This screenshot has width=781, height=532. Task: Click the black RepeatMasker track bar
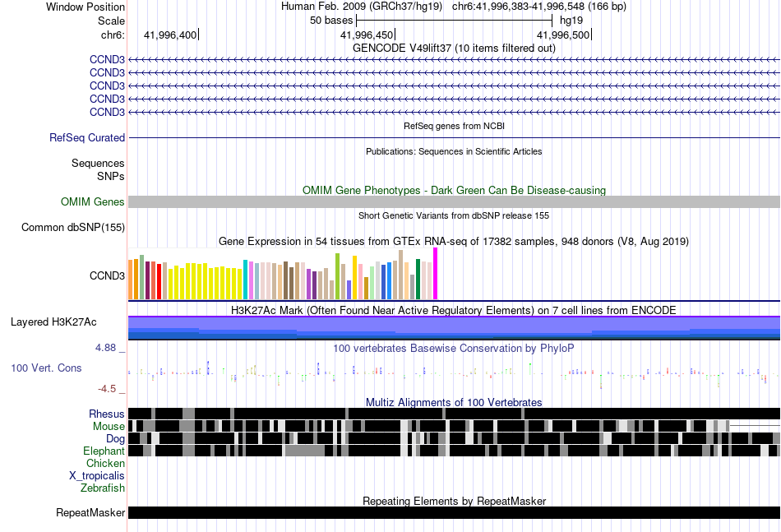455,512
